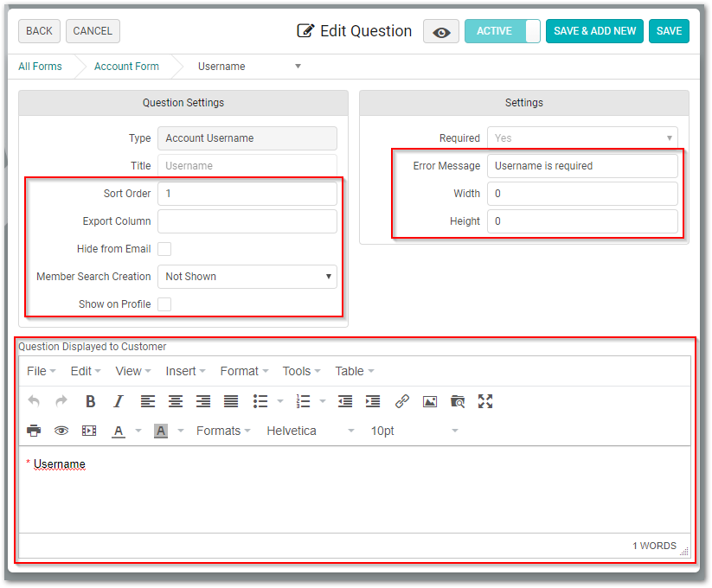Open the text color picker arrow
This screenshot has width=712, height=588.
tap(138, 431)
